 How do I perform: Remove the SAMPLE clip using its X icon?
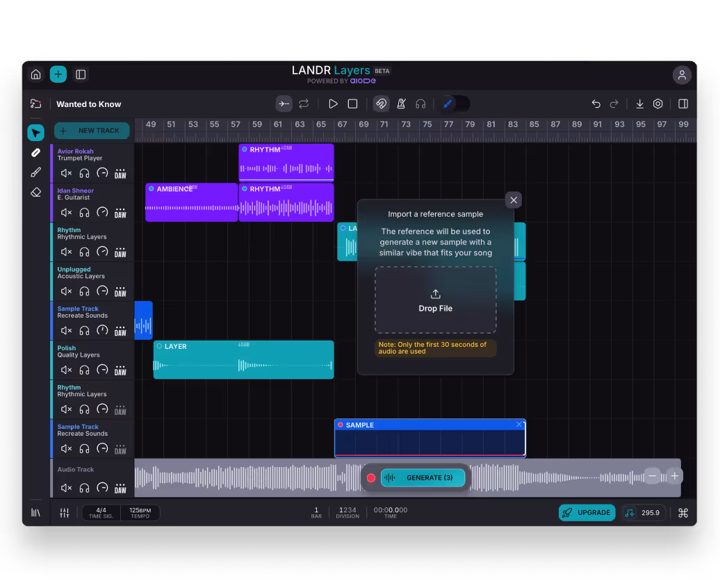click(x=519, y=425)
